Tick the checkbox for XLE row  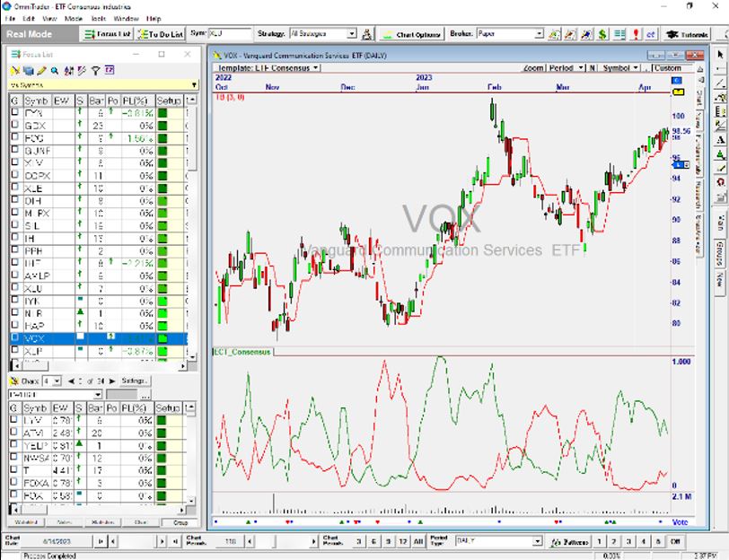[x=15, y=188]
